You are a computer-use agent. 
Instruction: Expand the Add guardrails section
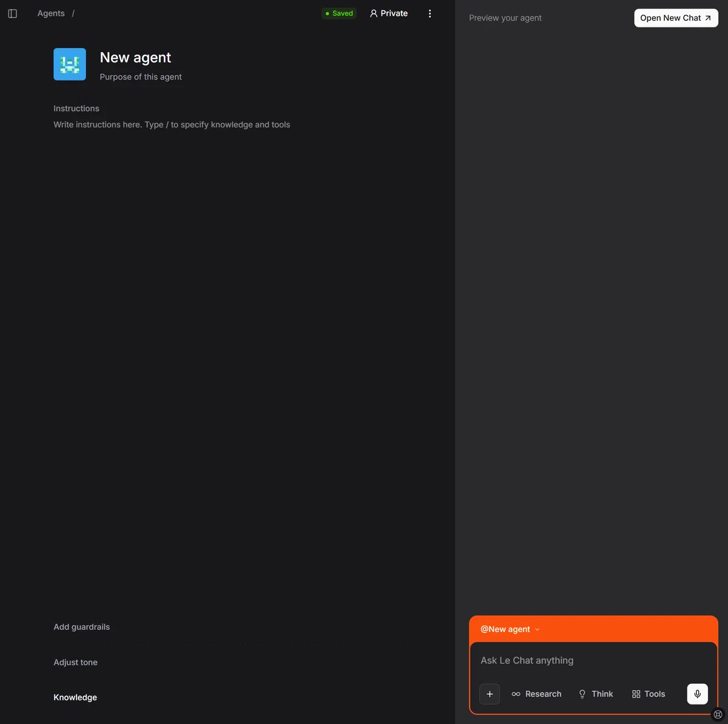tap(82, 627)
